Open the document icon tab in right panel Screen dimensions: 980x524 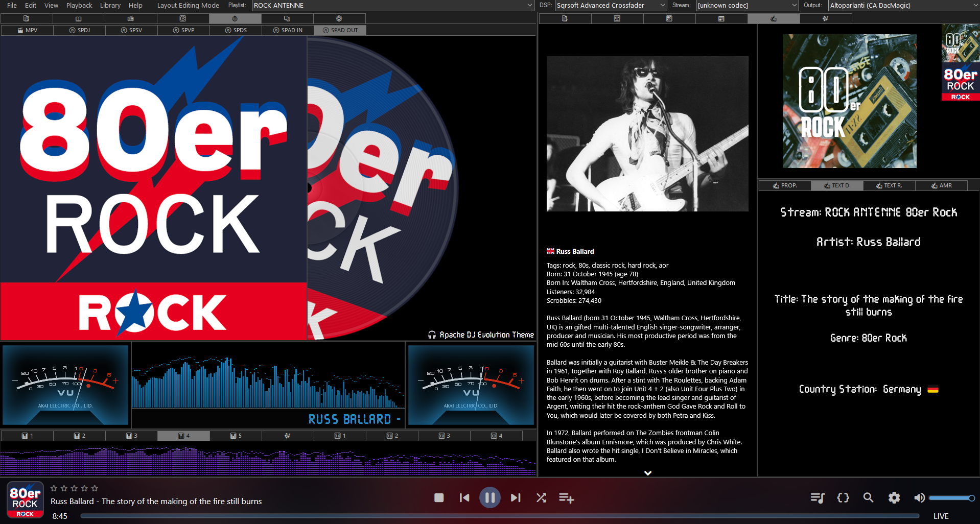tap(565, 18)
